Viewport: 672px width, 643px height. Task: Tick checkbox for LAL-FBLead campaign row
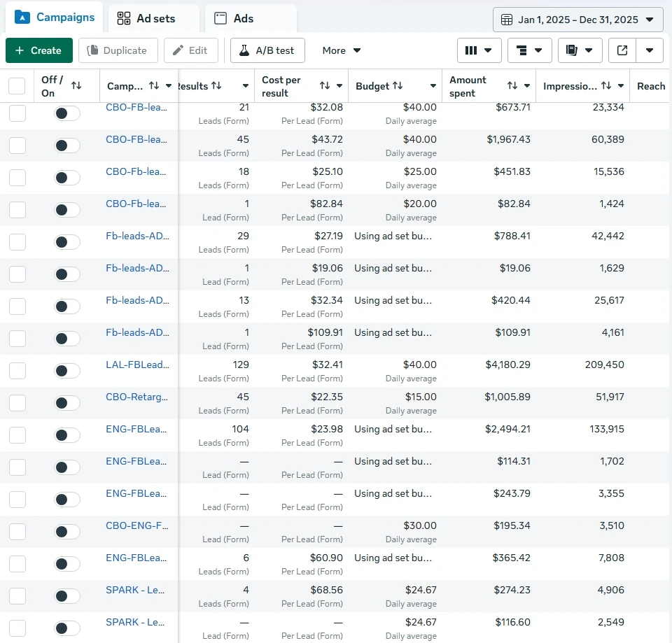17,371
